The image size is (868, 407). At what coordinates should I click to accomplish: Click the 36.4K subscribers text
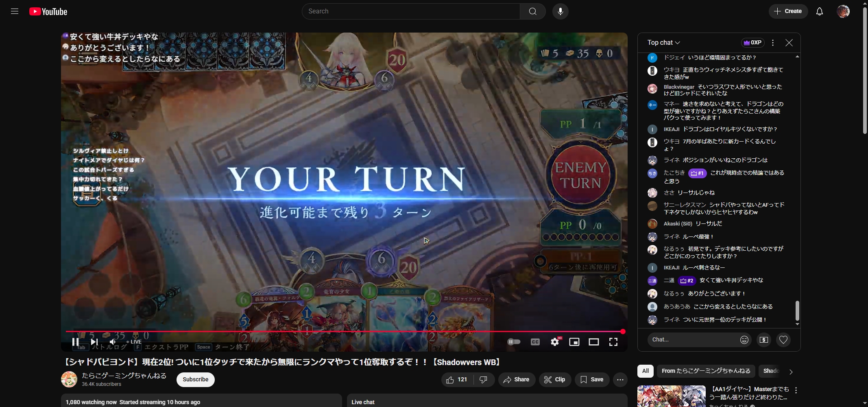pyautogui.click(x=101, y=384)
